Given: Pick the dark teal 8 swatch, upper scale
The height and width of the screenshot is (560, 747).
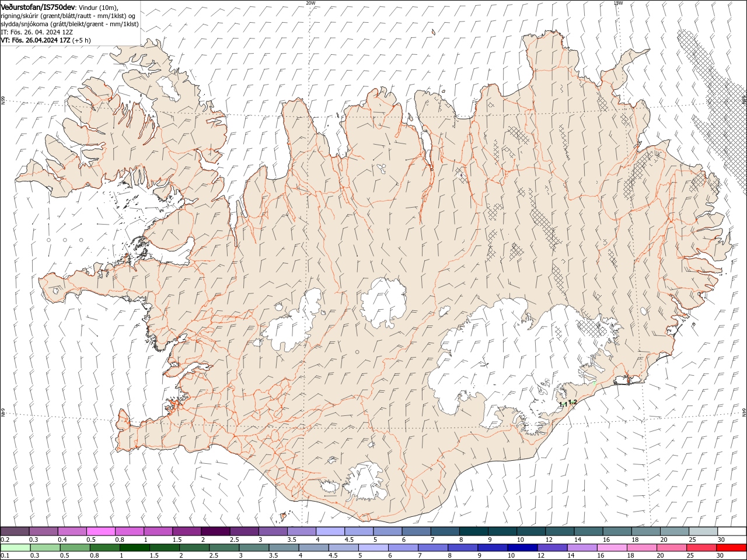Looking at the screenshot, I should click(474, 531).
